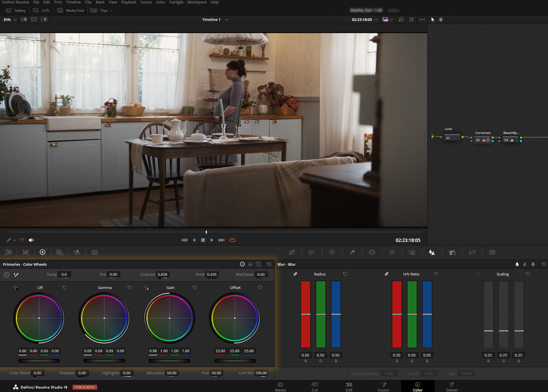This screenshot has height=392, width=548.
Task: Open the 85% viewer zoom dropdown
Action: pyautogui.click(x=10, y=20)
